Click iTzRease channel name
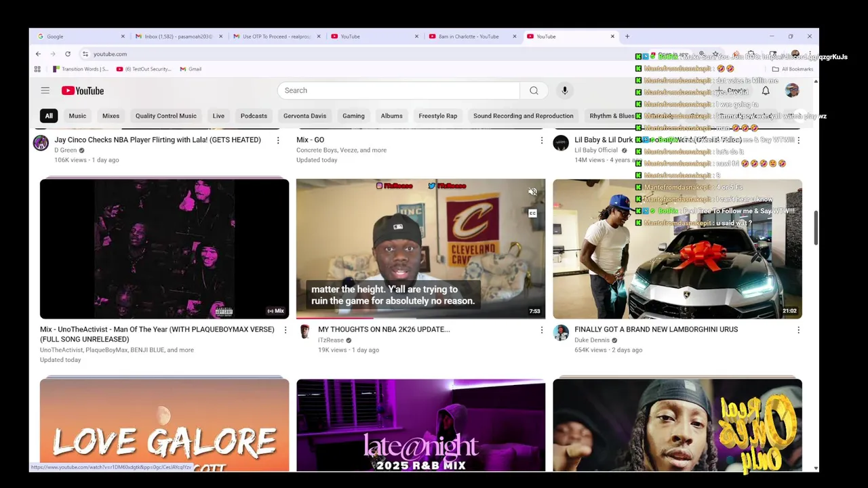Image resolution: width=868 pixels, height=488 pixels. [x=331, y=340]
